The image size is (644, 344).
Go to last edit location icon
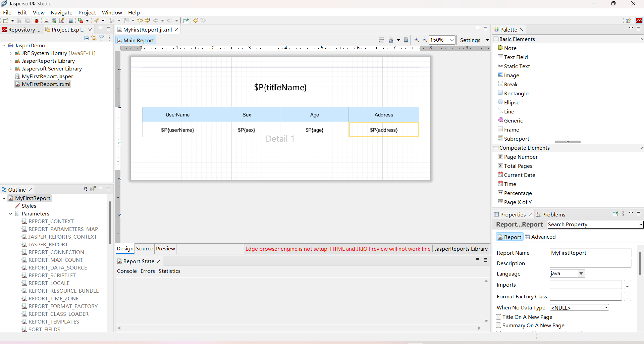click(140, 20)
